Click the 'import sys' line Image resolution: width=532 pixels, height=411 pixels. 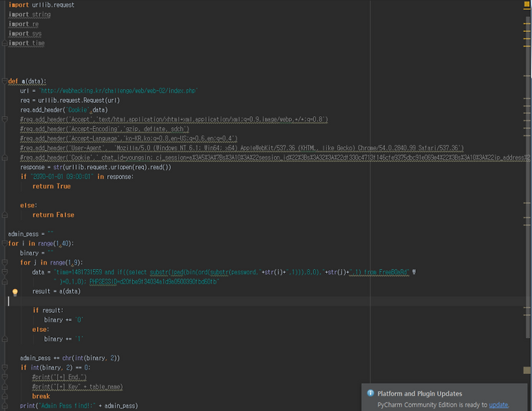tap(25, 33)
